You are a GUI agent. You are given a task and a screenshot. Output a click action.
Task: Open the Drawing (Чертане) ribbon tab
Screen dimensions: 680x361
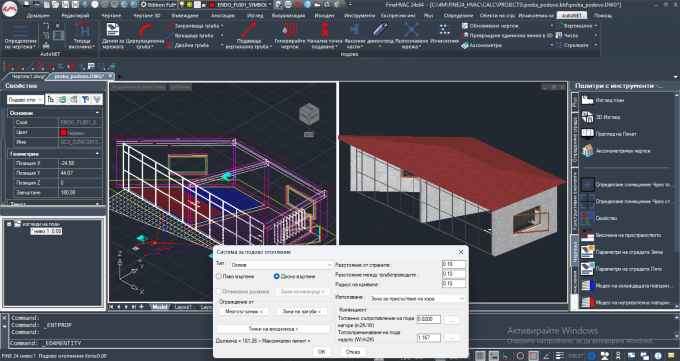pyautogui.click(x=111, y=16)
